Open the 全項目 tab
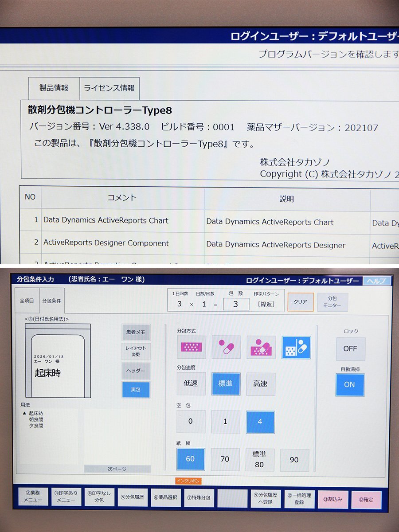399x532 pixels. (27, 301)
